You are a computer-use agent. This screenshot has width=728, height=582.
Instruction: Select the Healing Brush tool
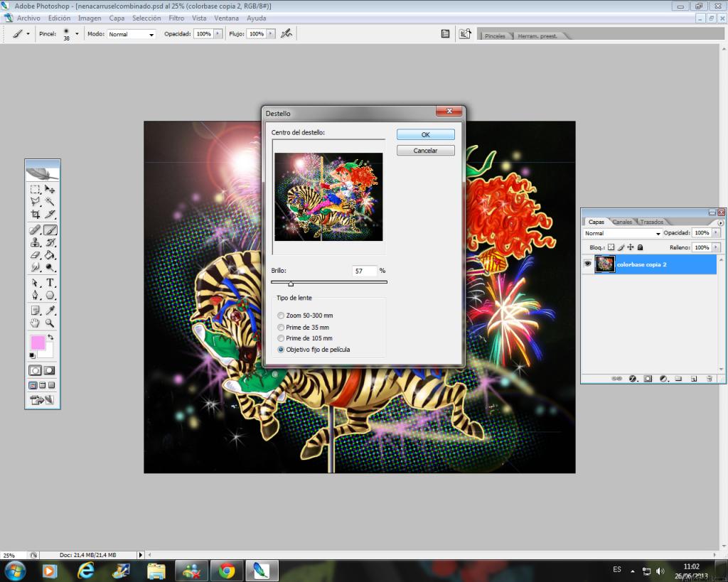point(36,230)
